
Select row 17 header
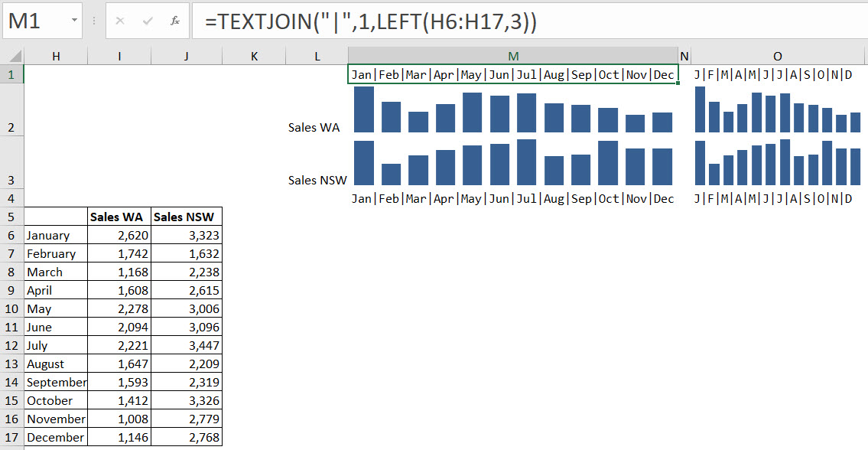click(x=11, y=438)
